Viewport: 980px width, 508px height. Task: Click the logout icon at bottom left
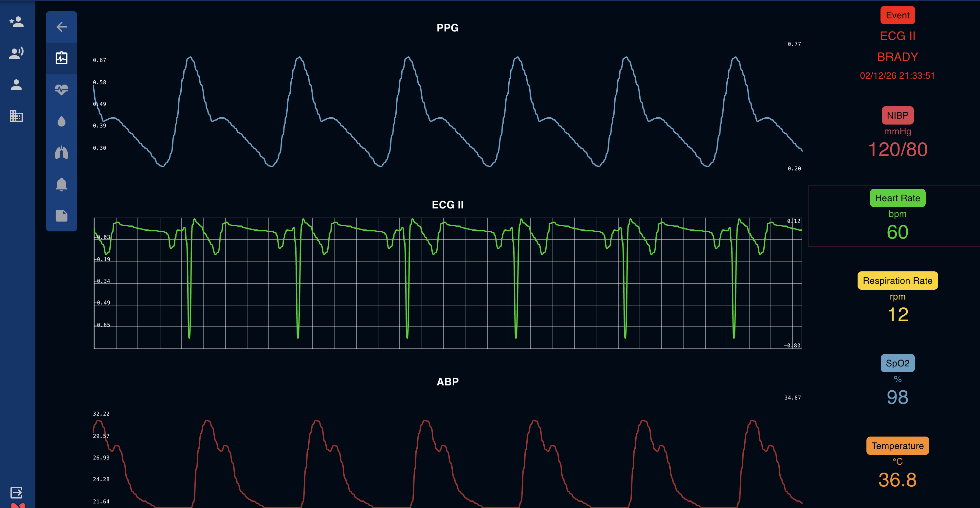click(17, 492)
